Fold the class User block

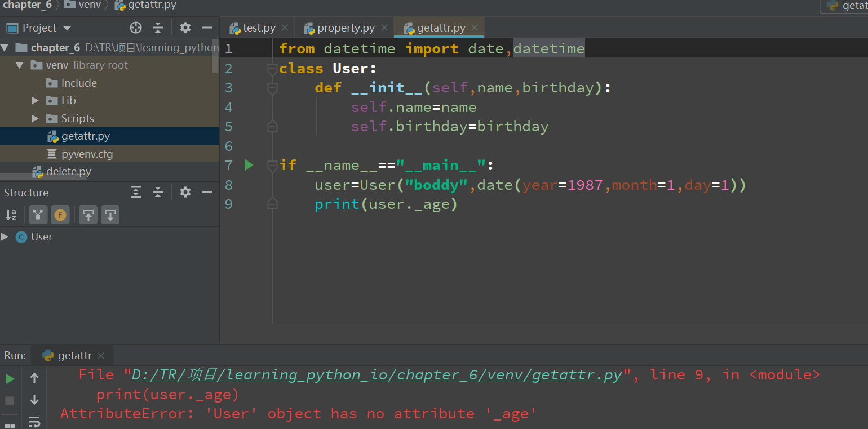pos(272,68)
